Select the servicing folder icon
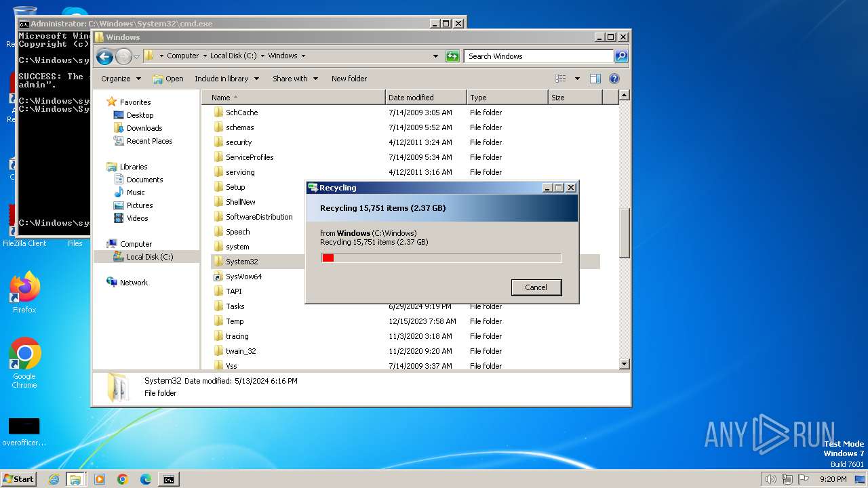The image size is (868, 488). 218,172
